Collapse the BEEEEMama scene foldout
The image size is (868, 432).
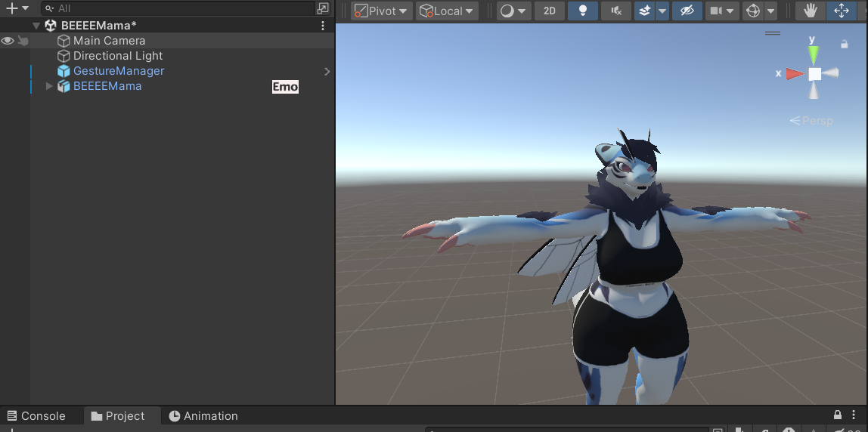point(36,26)
